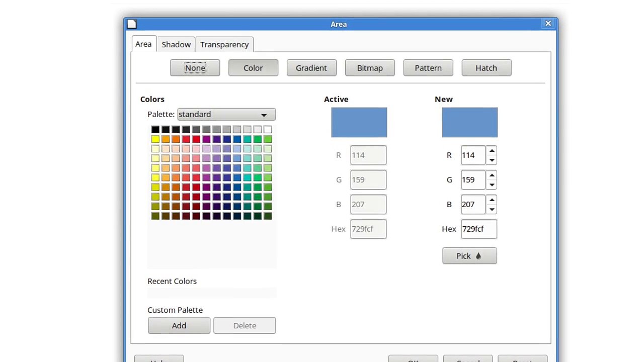This screenshot has width=644, height=362.
Task: Click the 'Palette:' label
Action: click(x=161, y=114)
